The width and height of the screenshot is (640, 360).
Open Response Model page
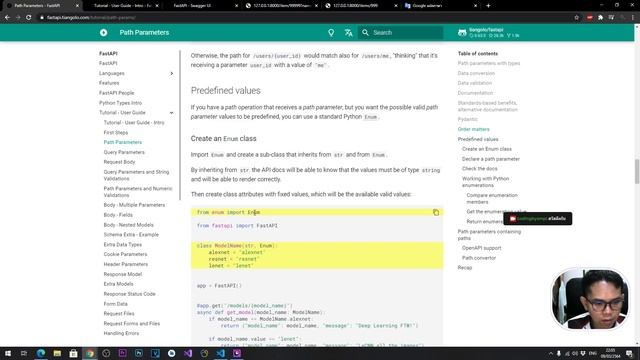coord(122,274)
